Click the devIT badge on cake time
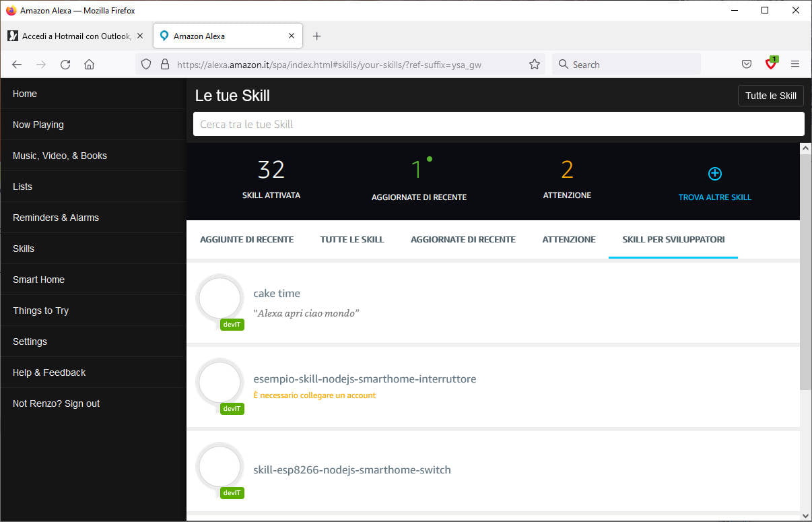The width and height of the screenshot is (812, 522). [x=232, y=324]
